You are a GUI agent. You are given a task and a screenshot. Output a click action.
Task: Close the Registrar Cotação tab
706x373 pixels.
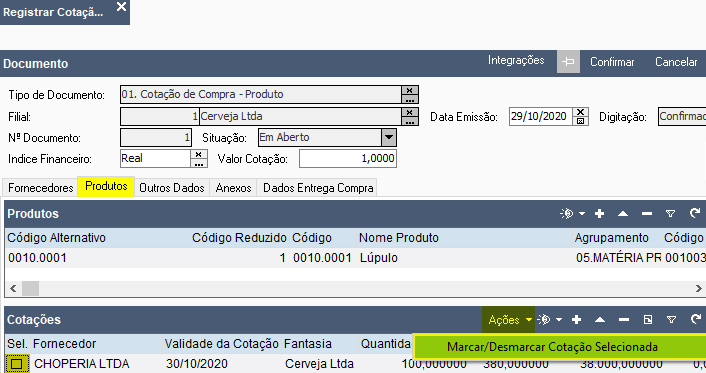pos(121,7)
